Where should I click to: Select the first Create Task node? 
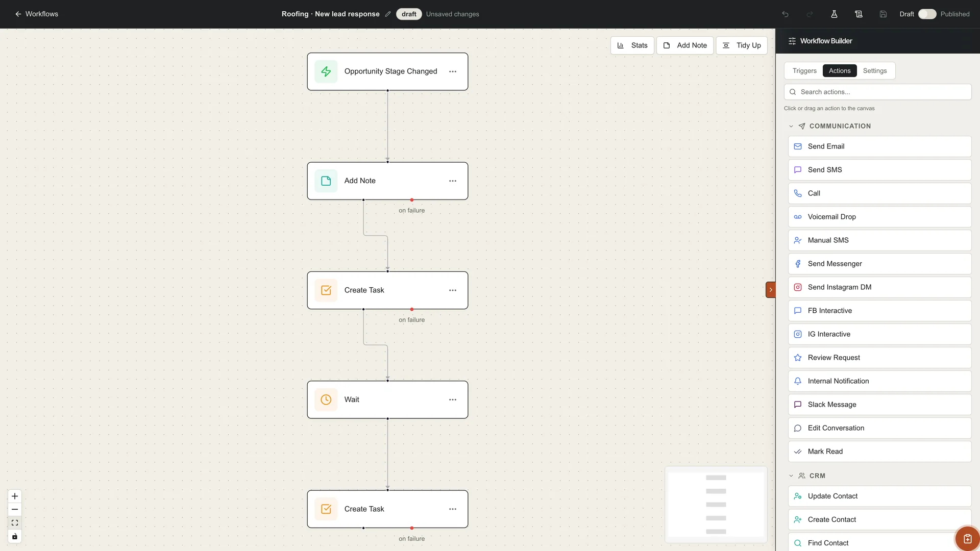click(x=387, y=290)
